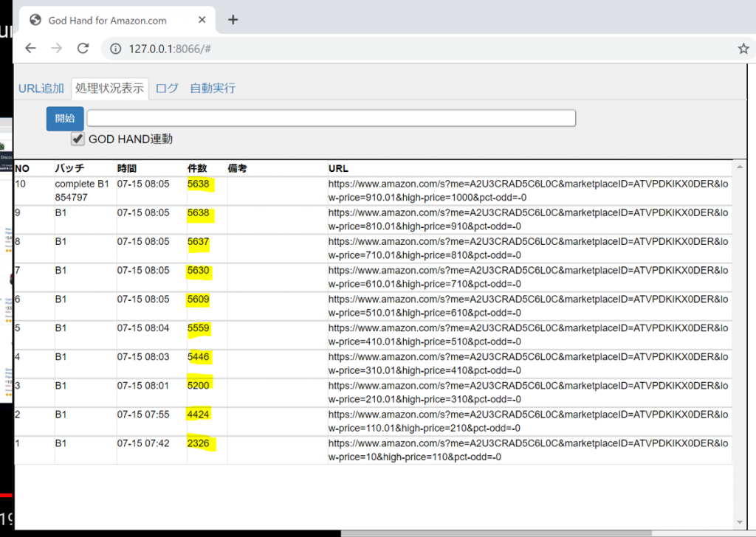Bookmark page with star icon
This screenshot has height=537, width=756.
[743, 49]
